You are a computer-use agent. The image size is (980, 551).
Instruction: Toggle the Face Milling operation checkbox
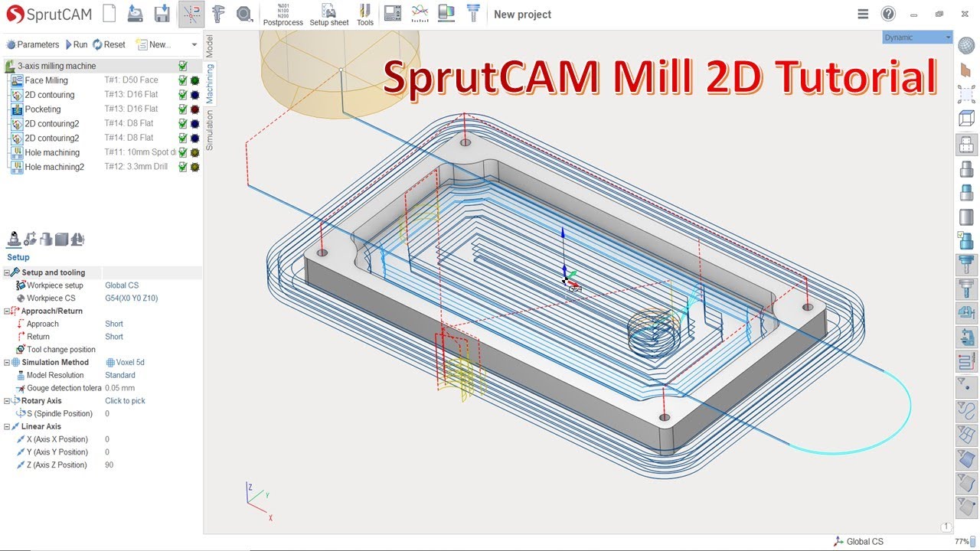click(x=183, y=80)
